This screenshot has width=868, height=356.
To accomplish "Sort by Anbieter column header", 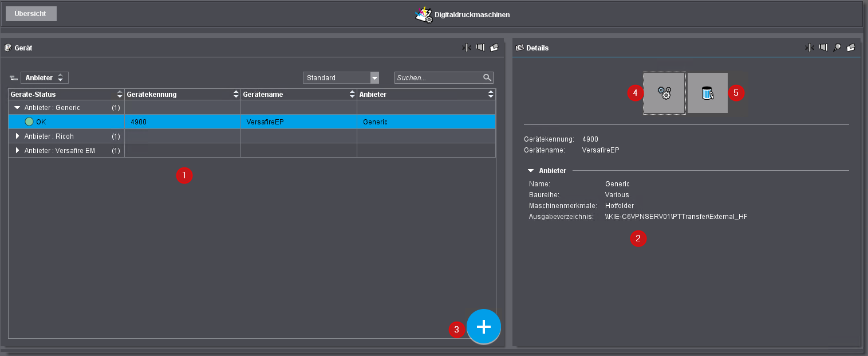I will [426, 94].
